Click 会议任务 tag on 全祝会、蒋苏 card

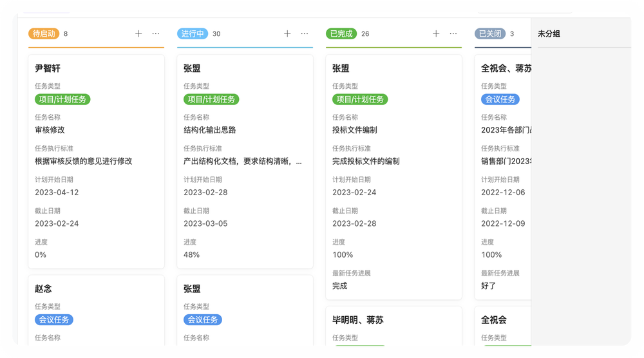[x=500, y=99]
